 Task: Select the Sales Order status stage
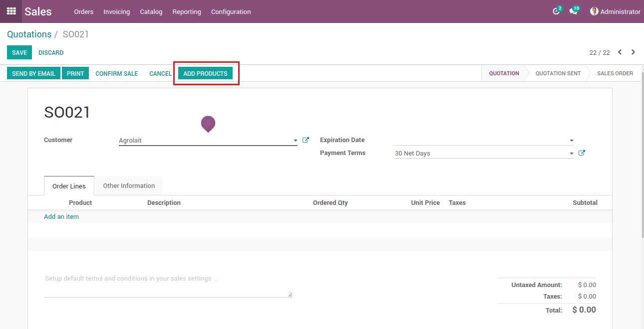615,73
